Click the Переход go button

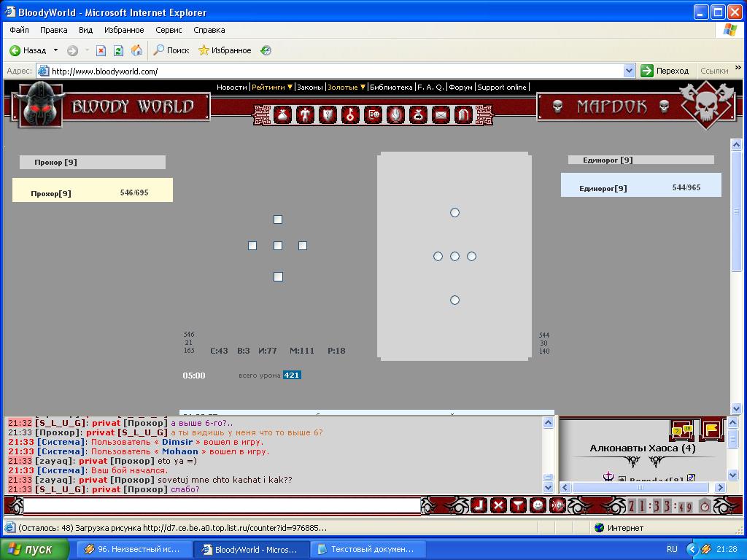tap(665, 71)
